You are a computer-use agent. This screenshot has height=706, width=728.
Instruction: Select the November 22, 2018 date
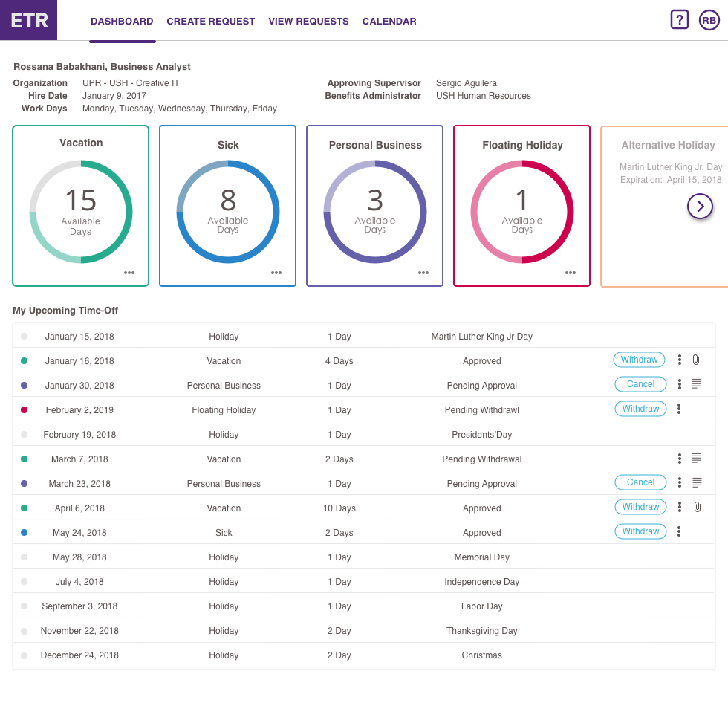(79, 631)
